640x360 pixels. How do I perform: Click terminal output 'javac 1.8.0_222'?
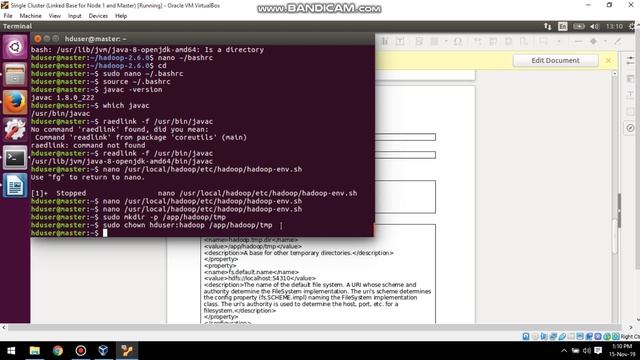62,98
